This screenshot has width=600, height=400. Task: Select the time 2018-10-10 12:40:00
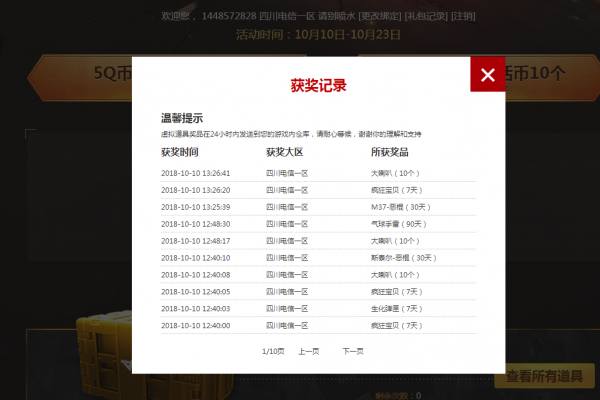coord(196,326)
